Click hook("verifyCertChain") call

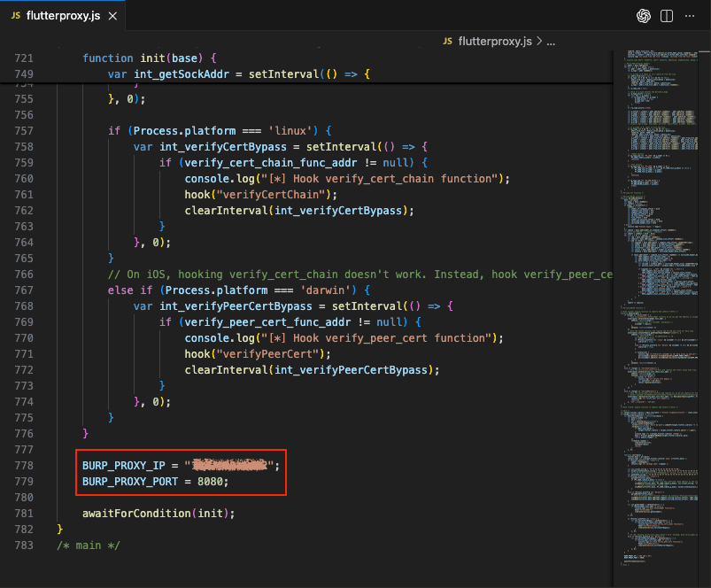click(260, 195)
